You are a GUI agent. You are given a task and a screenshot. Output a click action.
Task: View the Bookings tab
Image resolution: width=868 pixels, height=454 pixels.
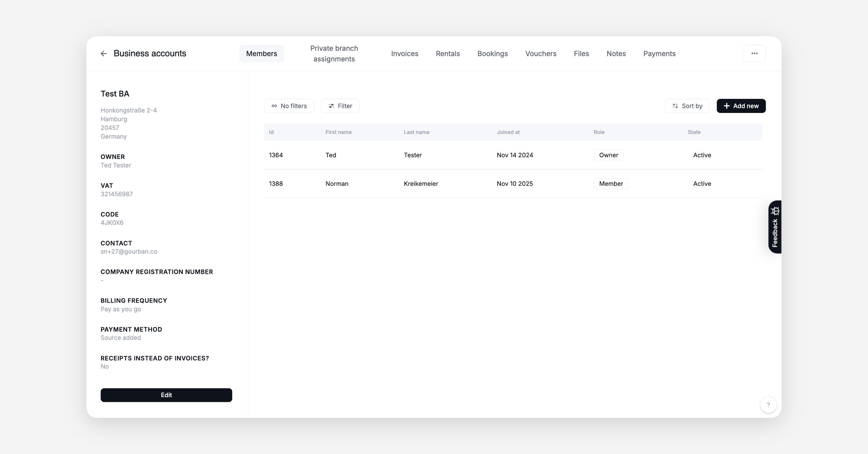(492, 54)
